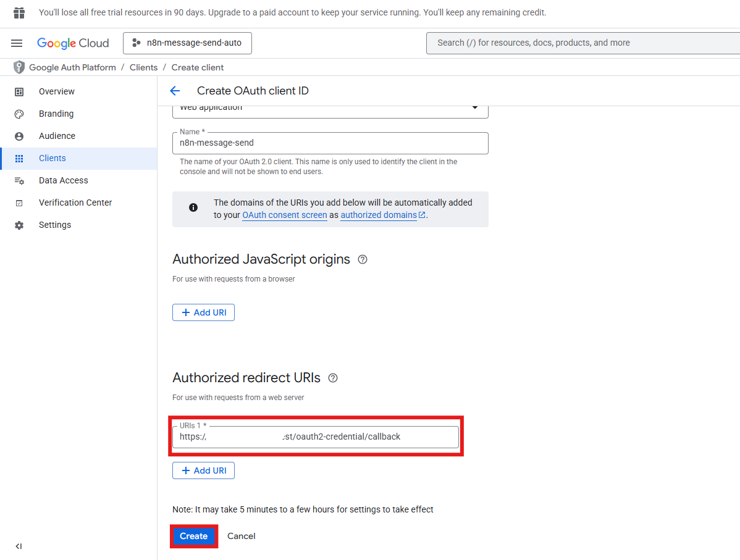Image resolution: width=740 pixels, height=560 pixels.
Task: Click the URIs 1 redirect input field
Action: tap(315, 437)
